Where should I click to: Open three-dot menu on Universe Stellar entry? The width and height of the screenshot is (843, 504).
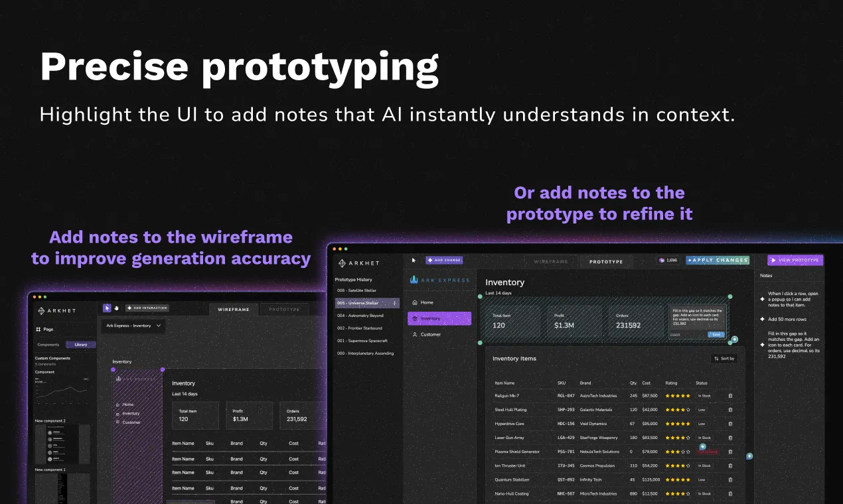(395, 303)
